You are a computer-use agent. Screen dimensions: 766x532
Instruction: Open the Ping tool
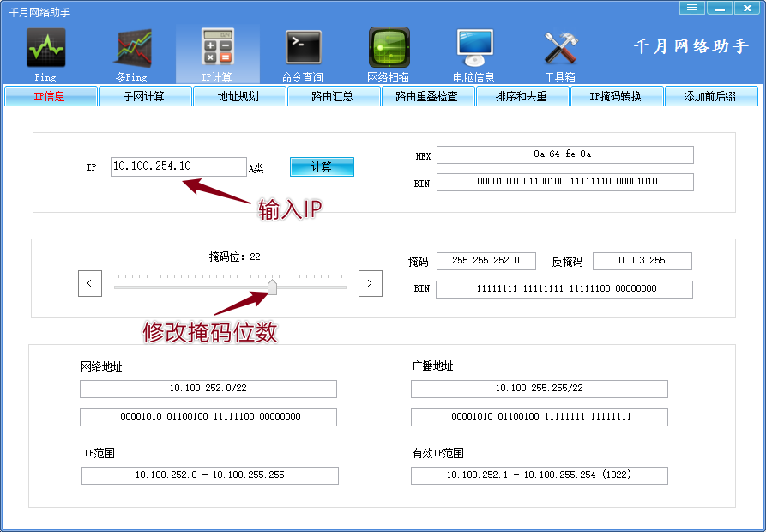pyautogui.click(x=45, y=55)
